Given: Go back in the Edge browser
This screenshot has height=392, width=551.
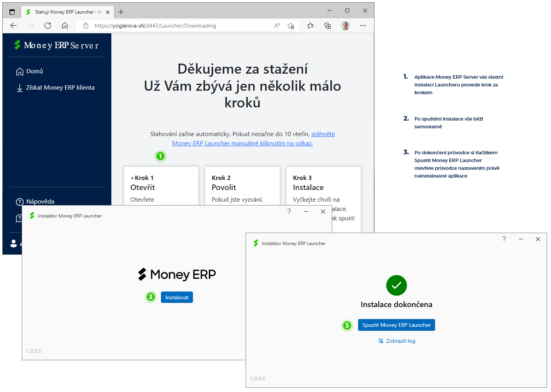Looking at the screenshot, I should tap(14, 26).
